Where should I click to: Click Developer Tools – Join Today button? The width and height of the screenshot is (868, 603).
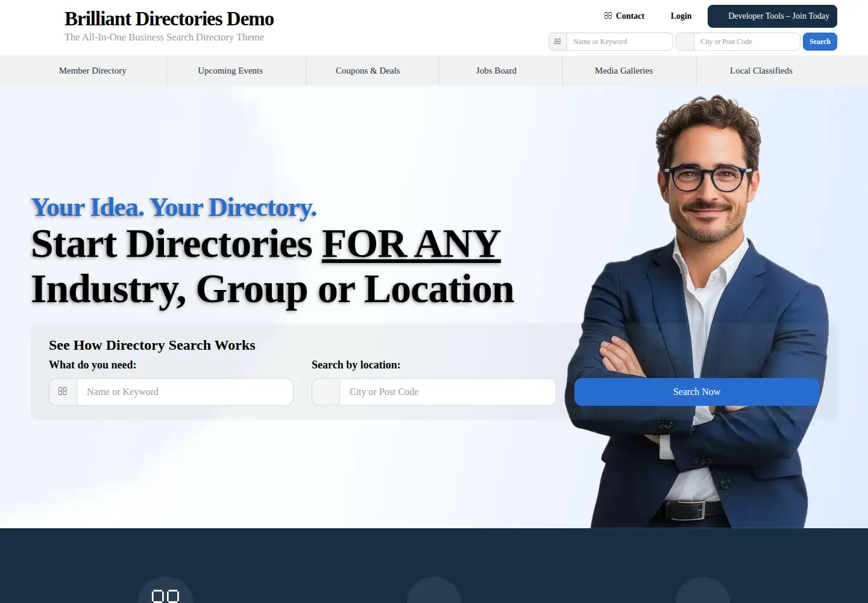[x=772, y=16]
